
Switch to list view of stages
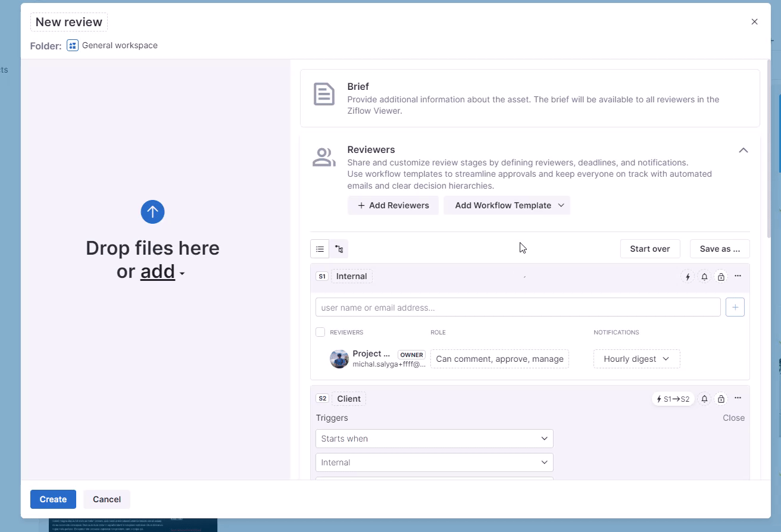click(320, 249)
